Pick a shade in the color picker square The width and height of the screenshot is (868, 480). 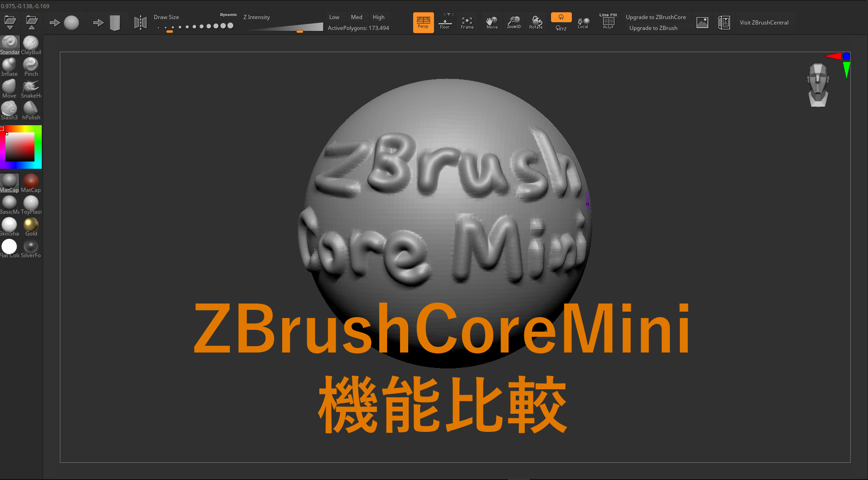click(20, 147)
